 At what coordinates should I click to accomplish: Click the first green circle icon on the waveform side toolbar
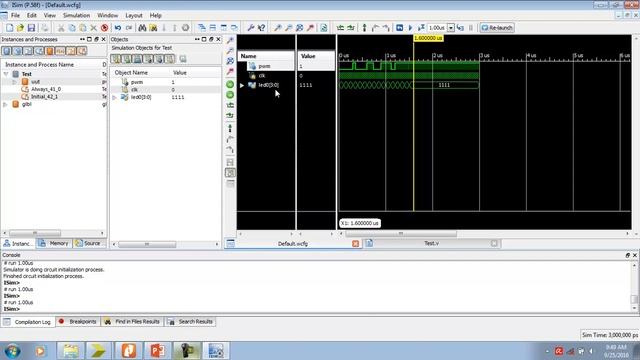(x=230, y=84)
